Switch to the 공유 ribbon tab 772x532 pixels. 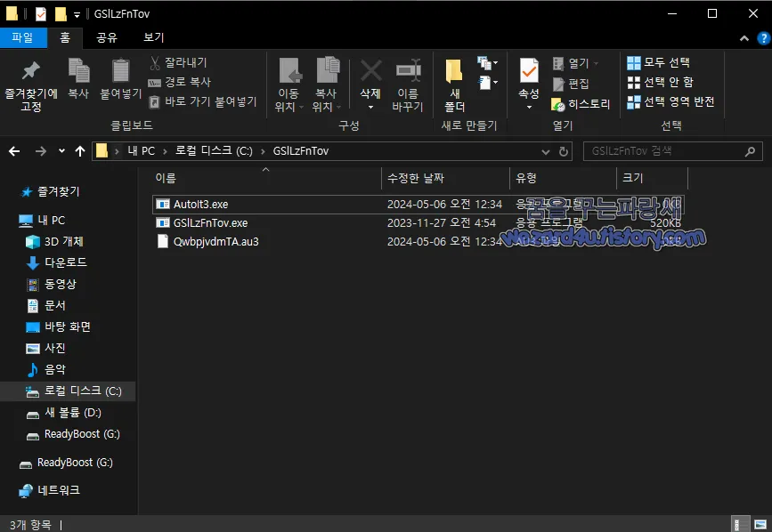click(x=107, y=38)
